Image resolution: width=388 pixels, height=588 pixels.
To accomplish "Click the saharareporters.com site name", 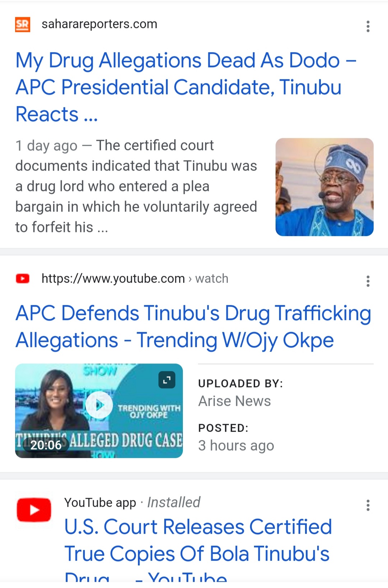I will coord(99,24).
